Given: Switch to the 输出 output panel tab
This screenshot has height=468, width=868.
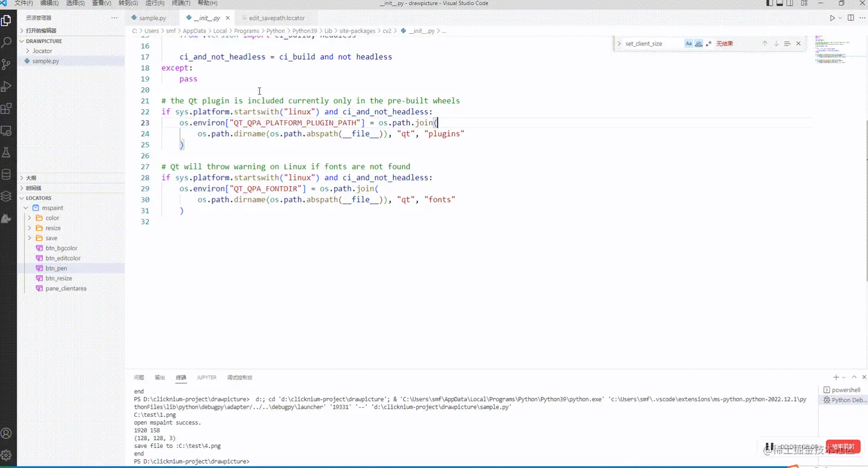Looking at the screenshot, I should pyautogui.click(x=160, y=378).
